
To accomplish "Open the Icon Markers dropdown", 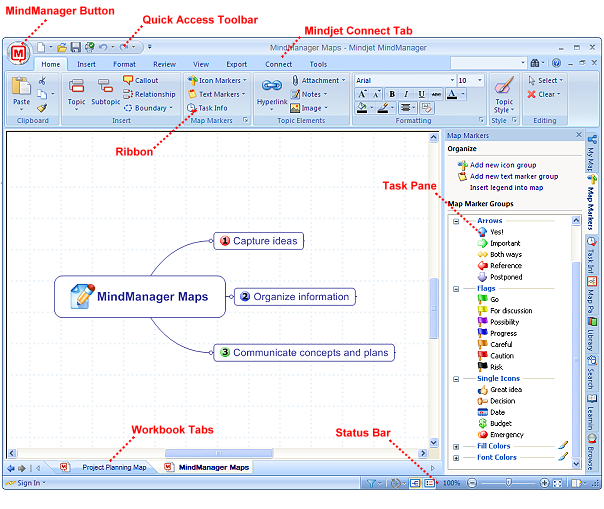I will point(217,80).
